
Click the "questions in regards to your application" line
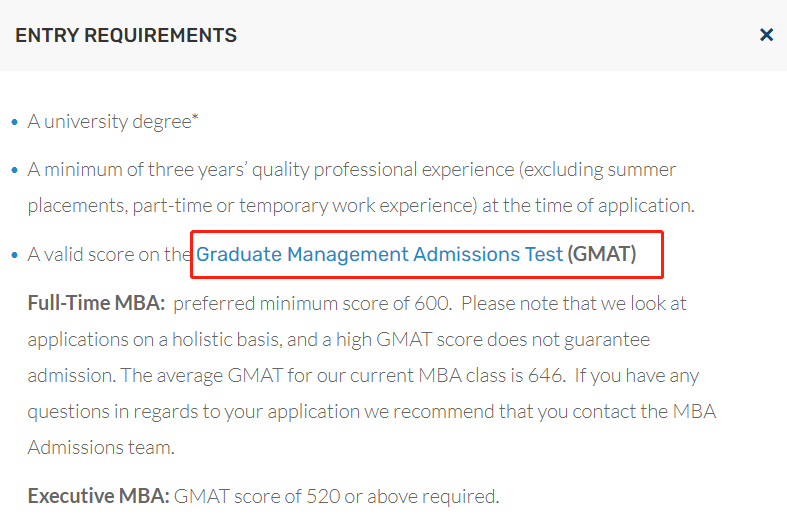(x=371, y=412)
